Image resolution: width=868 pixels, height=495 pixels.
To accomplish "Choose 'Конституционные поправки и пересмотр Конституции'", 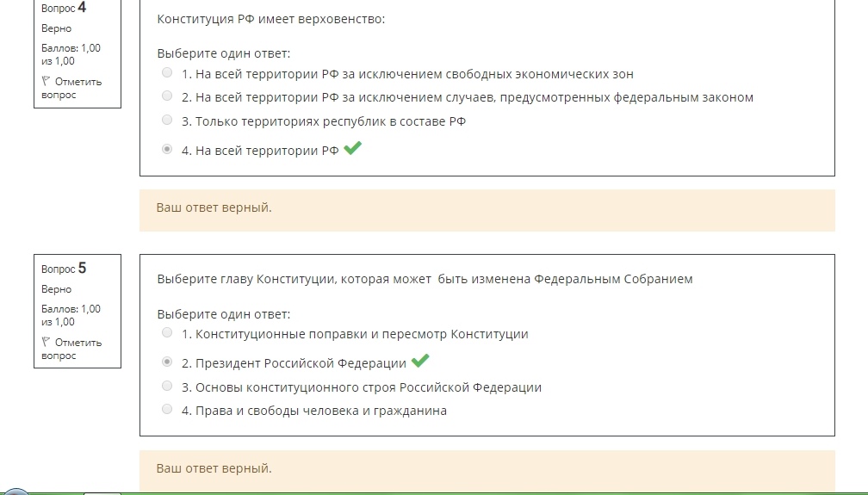I will [167, 333].
